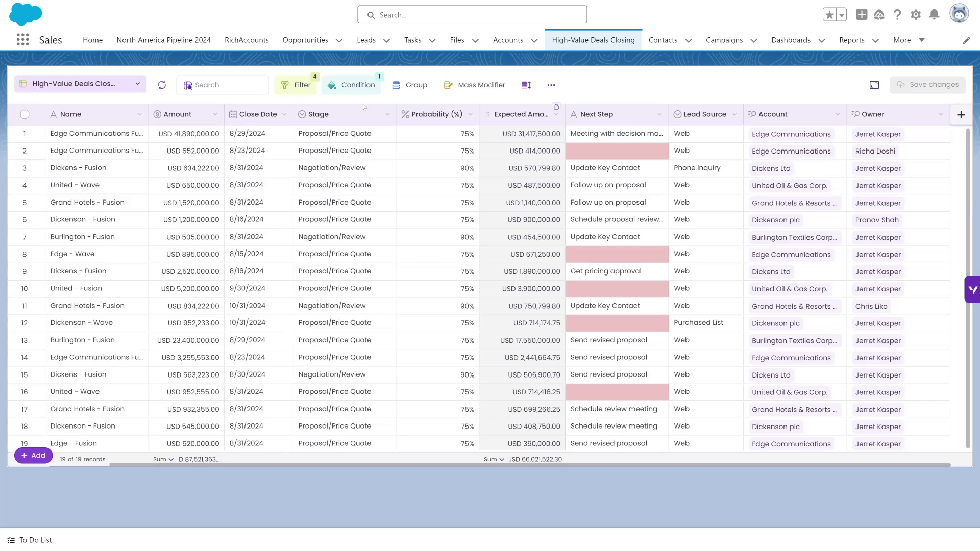
Task: Click the vertical scrollbar of the grid
Action: (x=967, y=288)
